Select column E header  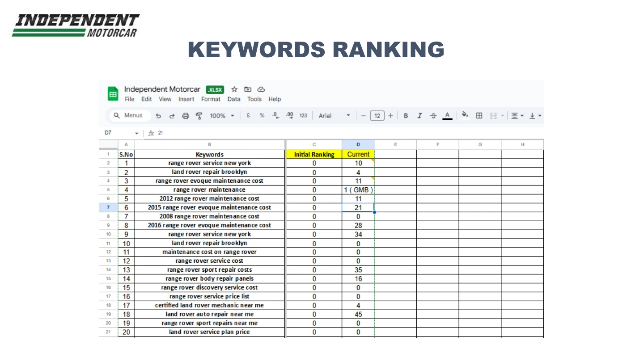pyautogui.click(x=395, y=145)
